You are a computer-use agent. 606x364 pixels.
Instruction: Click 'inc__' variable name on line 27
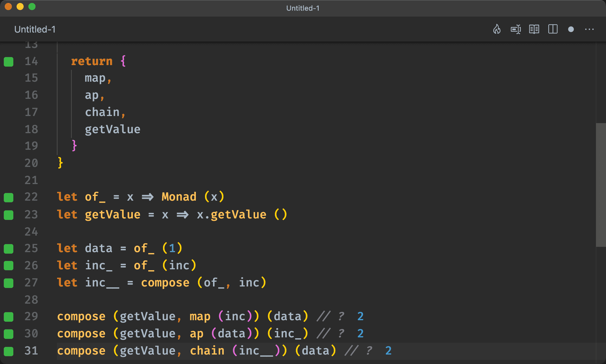[x=102, y=283]
